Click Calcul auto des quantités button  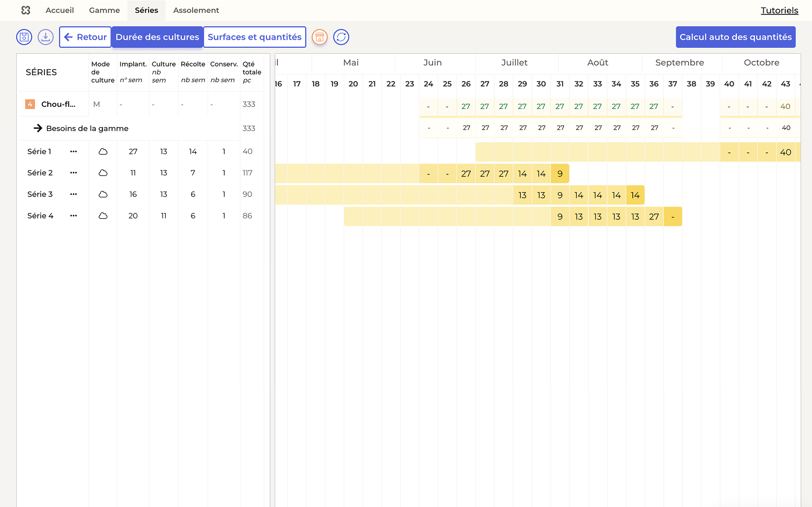pos(735,37)
